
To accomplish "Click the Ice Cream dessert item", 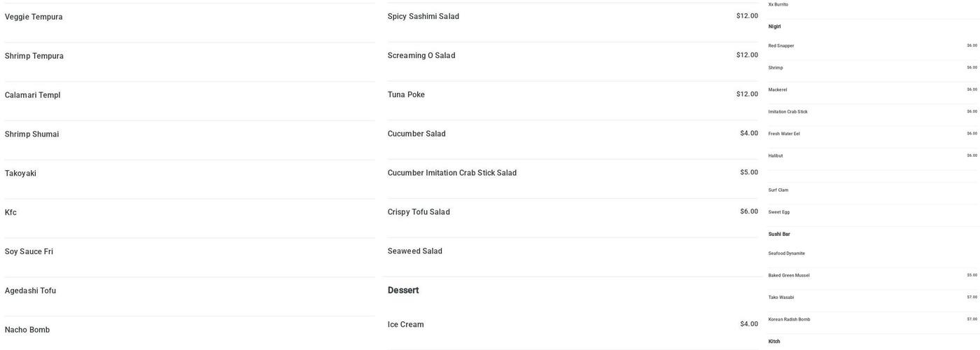I will 406,325.
